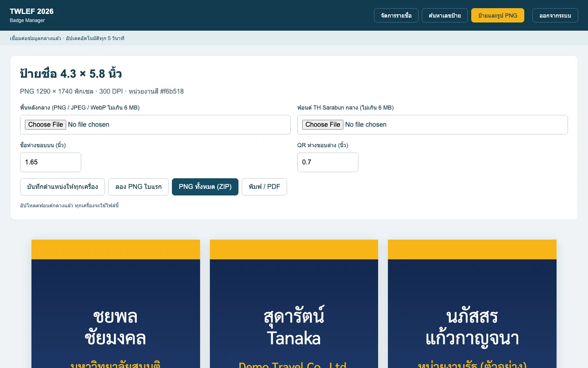Click the Badge Manager subtitle

point(27,20)
